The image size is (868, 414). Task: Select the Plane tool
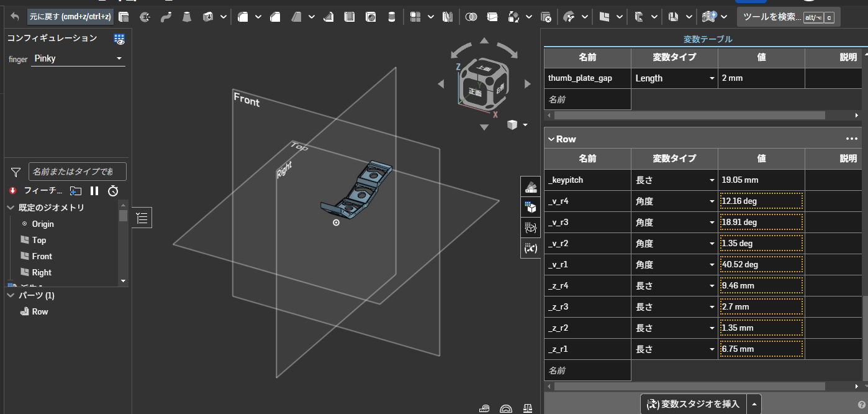pos(604,17)
